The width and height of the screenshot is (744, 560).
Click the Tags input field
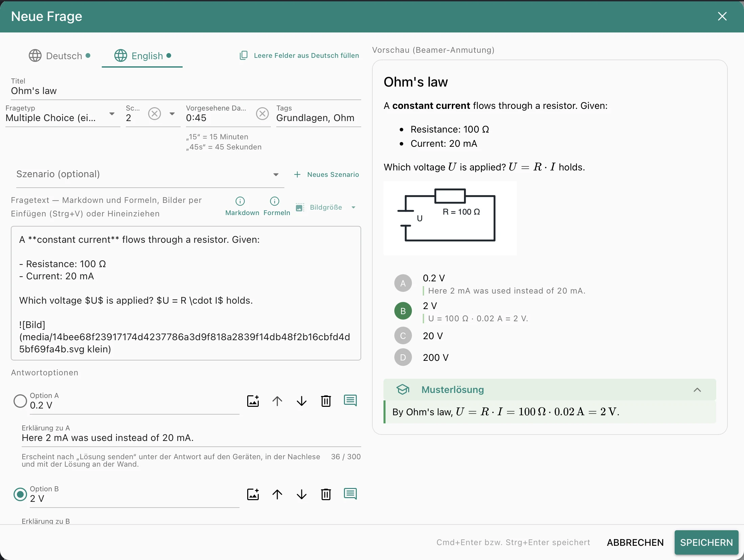click(x=319, y=115)
